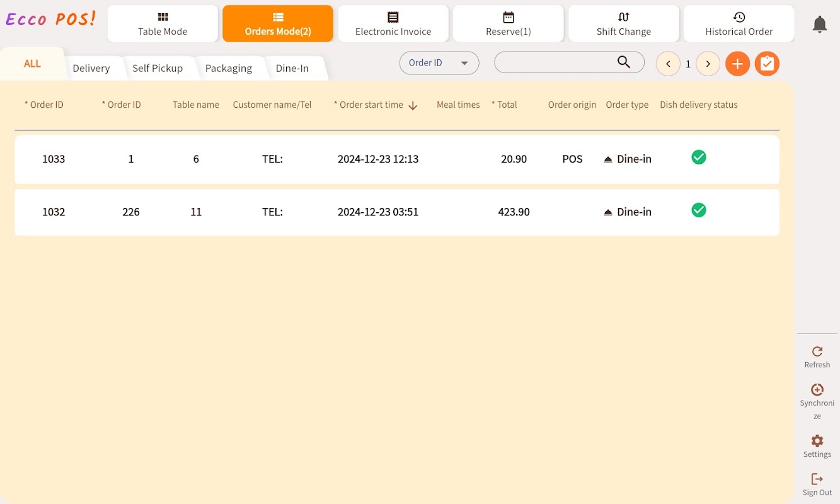Screen dimensions: 840x504
Task: Open Shift Change tab
Action: tap(624, 24)
